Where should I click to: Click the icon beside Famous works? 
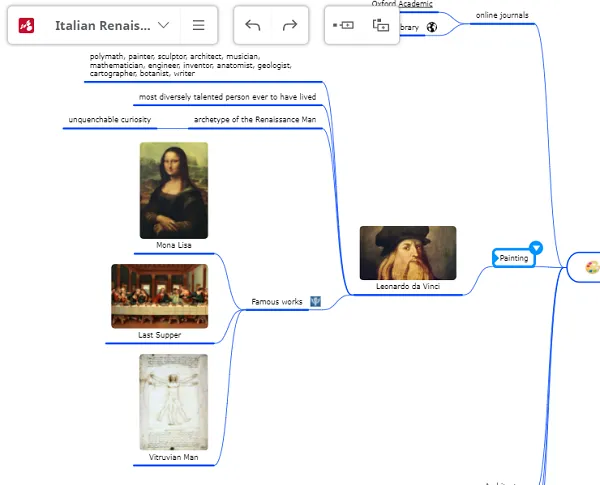point(315,302)
